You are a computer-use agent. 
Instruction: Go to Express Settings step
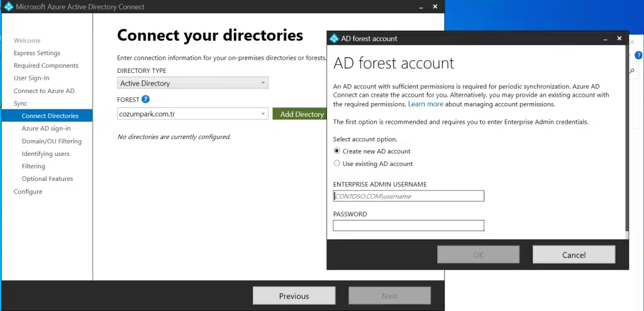[37, 53]
